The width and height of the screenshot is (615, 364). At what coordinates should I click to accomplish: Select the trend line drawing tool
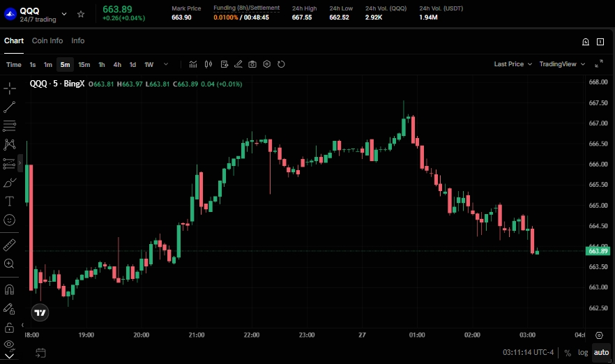pyautogui.click(x=10, y=107)
